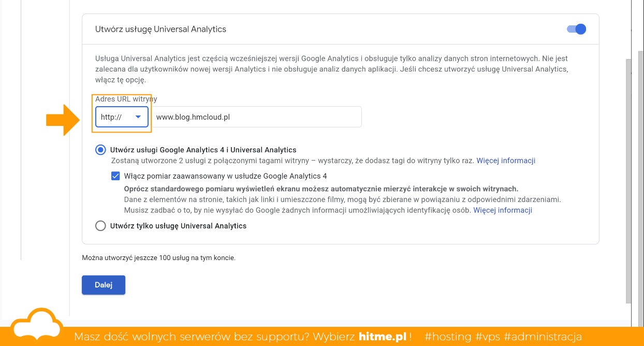Click the website URL text field
This screenshot has width=644, height=346.
258,117
